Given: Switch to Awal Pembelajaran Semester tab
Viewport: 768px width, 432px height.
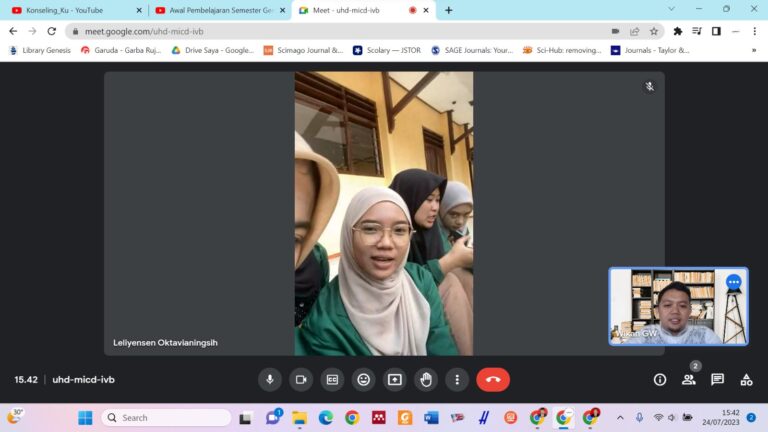Looking at the screenshot, I should [x=215, y=10].
